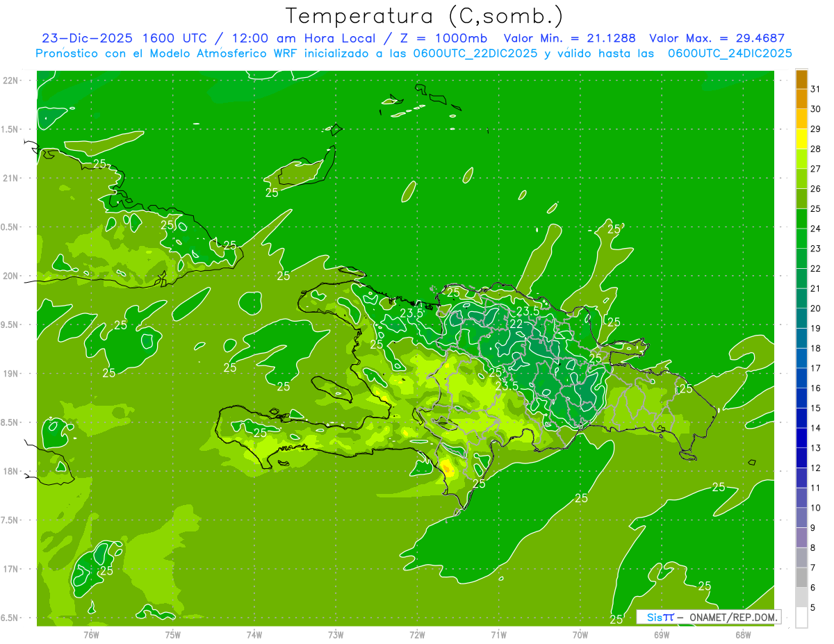Click the 21N latitude axis label
Screen dimensions: 834x644
pyautogui.click(x=11, y=178)
